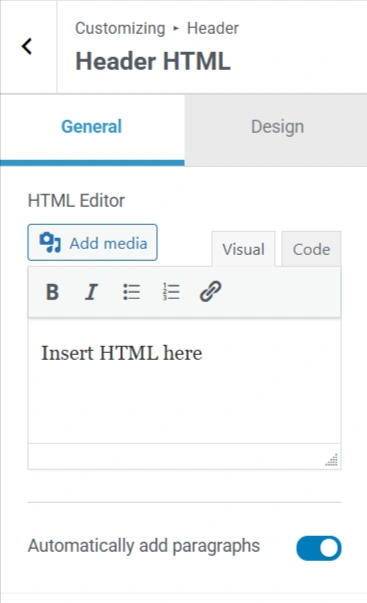Click the Header HTML title text
This screenshot has height=603, width=367.
pyautogui.click(x=153, y=62)
